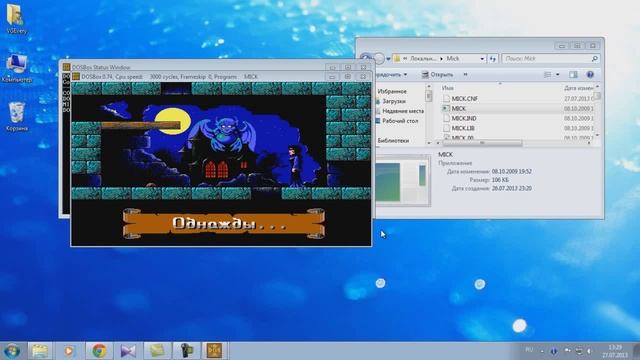Open the green notes taskbar icon
Image resolution: width=640 pixels, height=360 pixels.
[158, 351]
